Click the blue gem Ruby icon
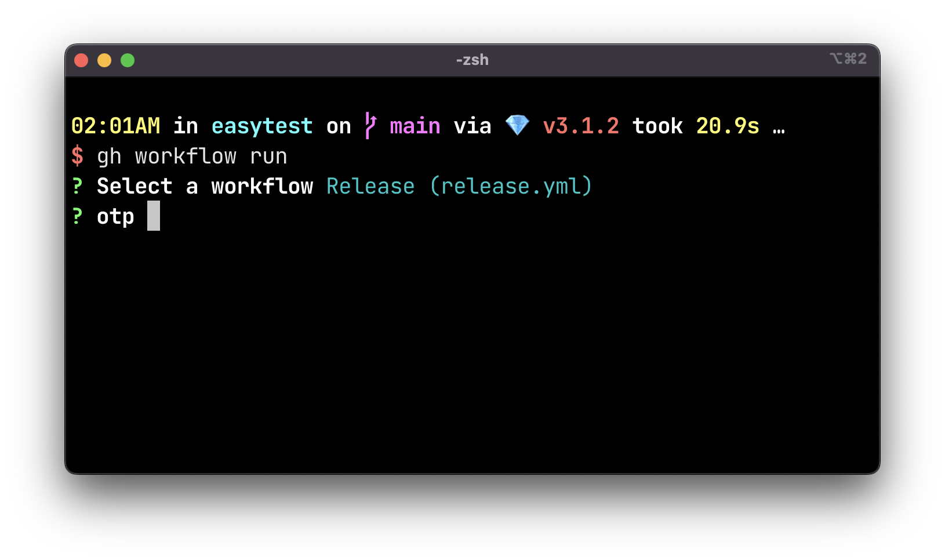This screenshot has width=945, height=560. (517, 125)
